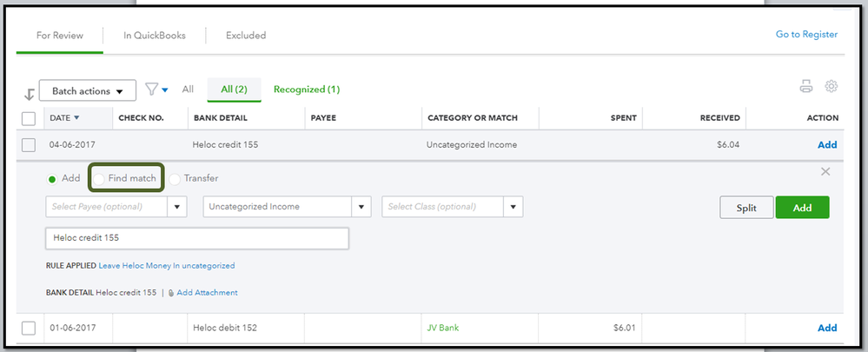Open the Go to Register link
The width and height of the screenshot is (868, 352).
pyautogui.click(x=806, y=35)
